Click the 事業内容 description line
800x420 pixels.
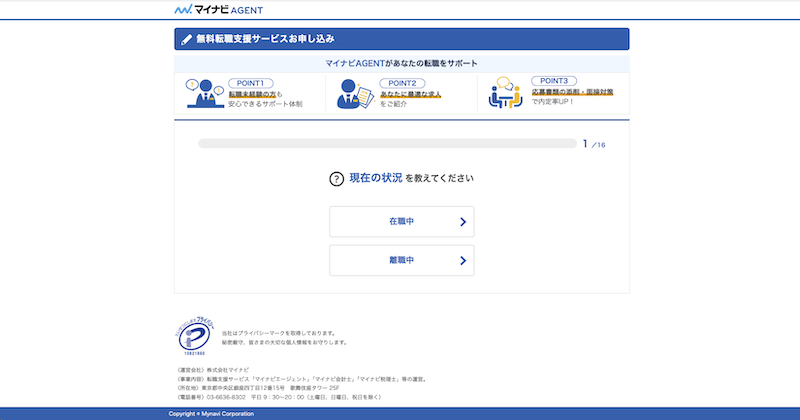pyautogui.click(x=302, y=379)
